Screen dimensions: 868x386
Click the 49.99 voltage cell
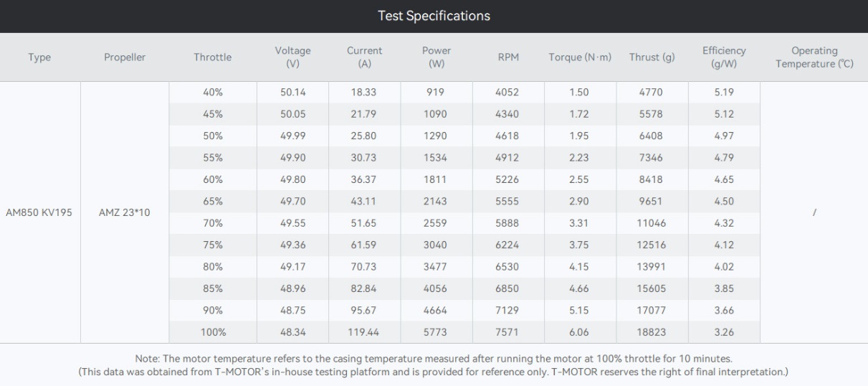pos(292,136)
